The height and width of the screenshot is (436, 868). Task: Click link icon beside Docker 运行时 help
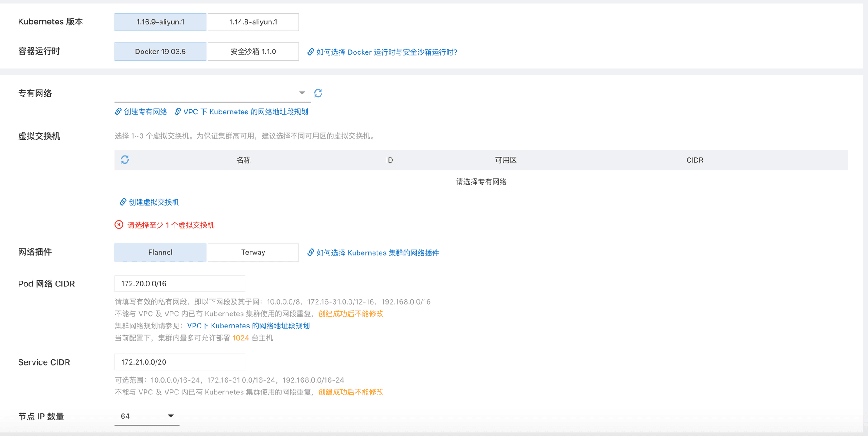[x=311, y=52]
